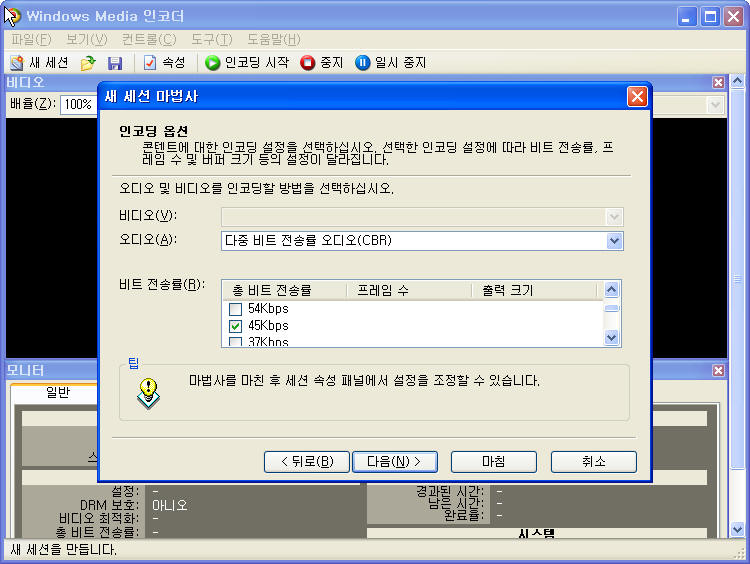Save session with the floppy disk icon
Screen dimensions: 750x564
115,63
